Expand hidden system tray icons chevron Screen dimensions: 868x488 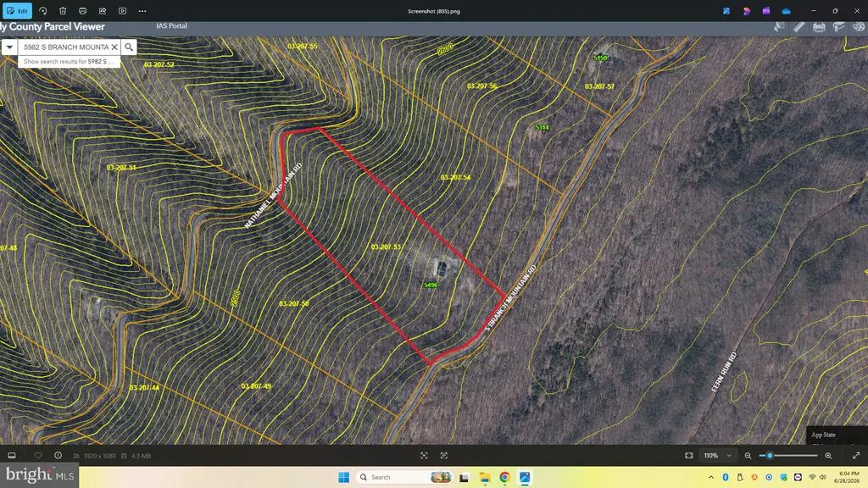[711, 477]
